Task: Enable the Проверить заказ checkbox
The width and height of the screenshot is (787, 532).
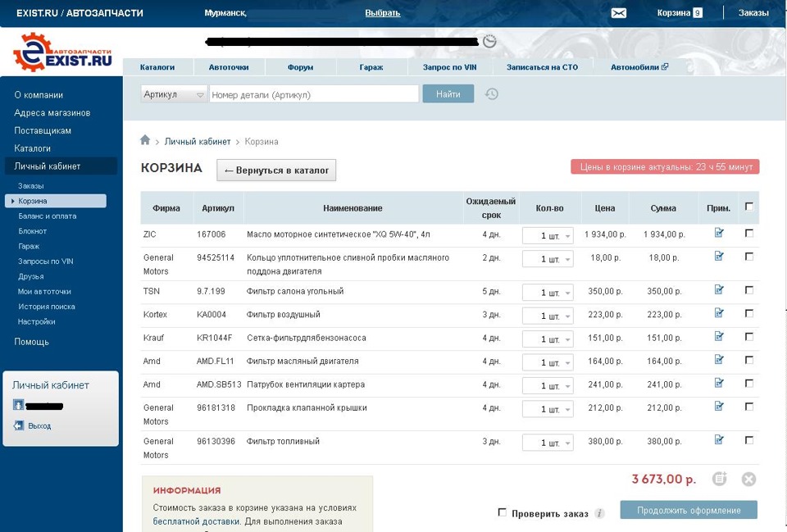Action: 502,512
